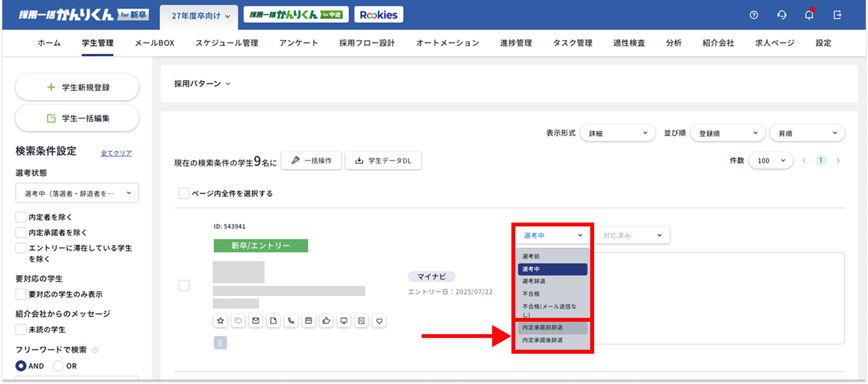Click the star favorite icon on student card
This screenshot has height=384, width=868.
click(x=220, y=321)
